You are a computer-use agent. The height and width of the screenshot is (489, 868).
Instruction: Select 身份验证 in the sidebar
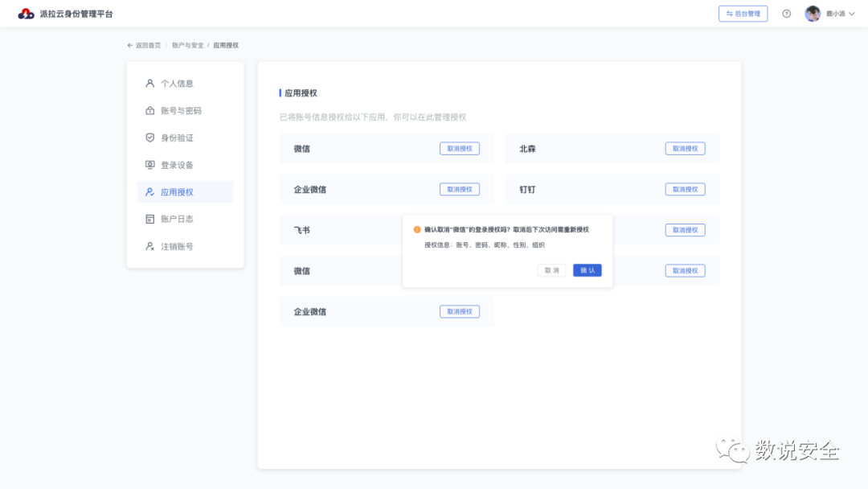185,138
